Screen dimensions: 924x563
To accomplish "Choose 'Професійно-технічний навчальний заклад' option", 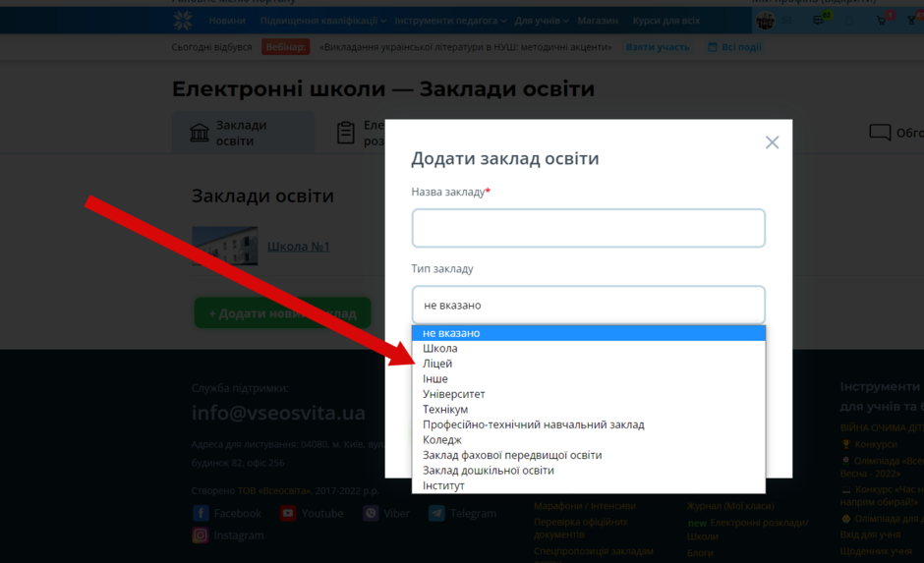I will tap(588, 424).
